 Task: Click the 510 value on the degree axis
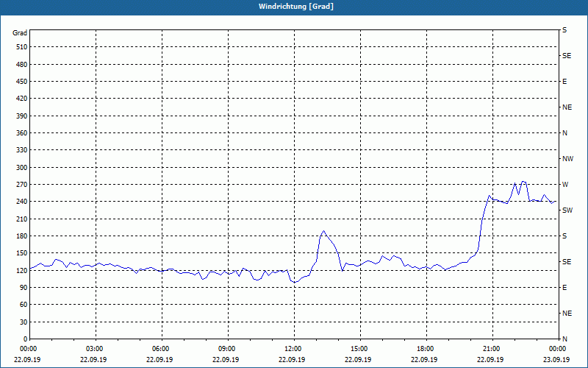coord(21,47)
